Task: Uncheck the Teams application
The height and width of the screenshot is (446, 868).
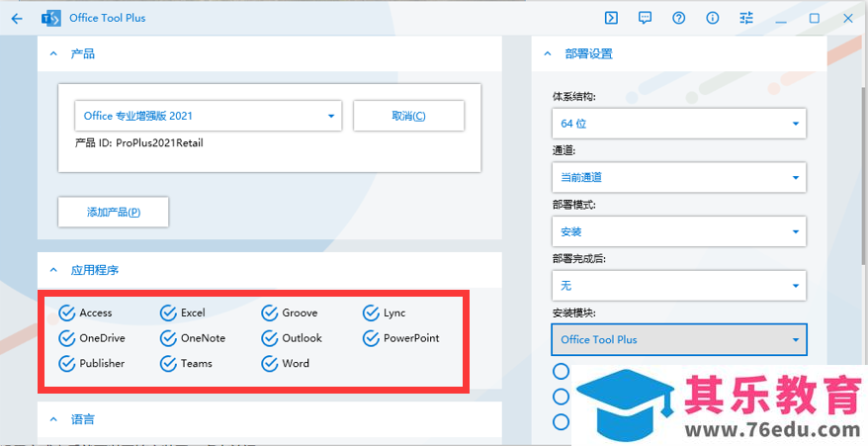Action: [x=168, y=364]
